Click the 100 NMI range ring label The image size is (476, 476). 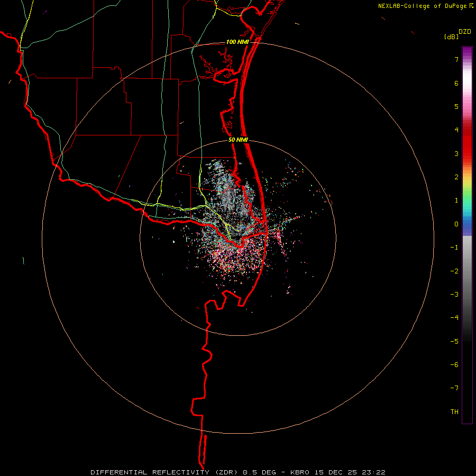coord(237,42)
